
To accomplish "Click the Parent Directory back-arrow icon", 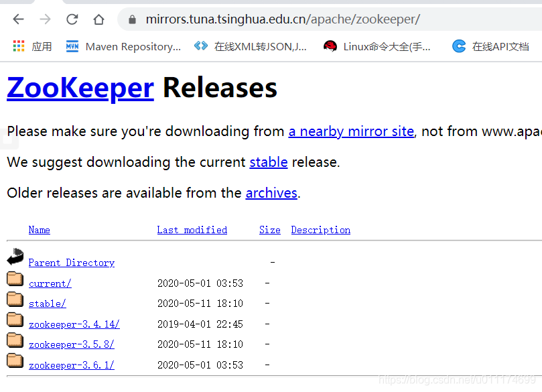I will (x=15, y=256).
